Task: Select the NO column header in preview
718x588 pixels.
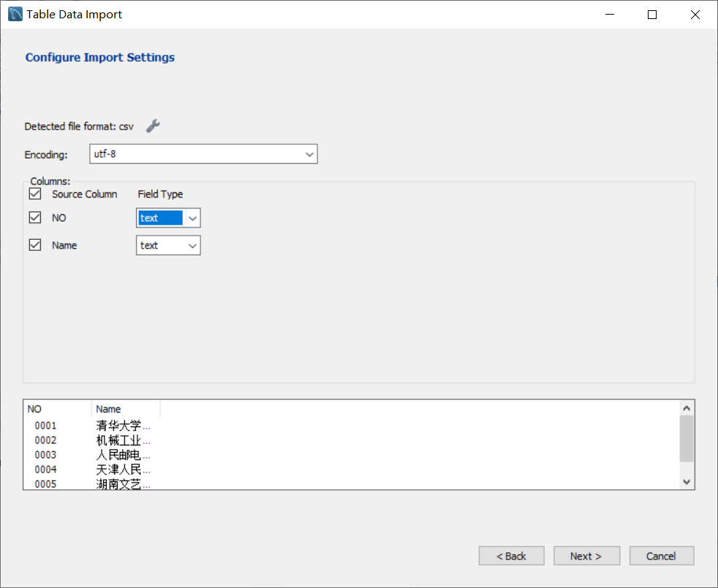Action: coord(33,408)
